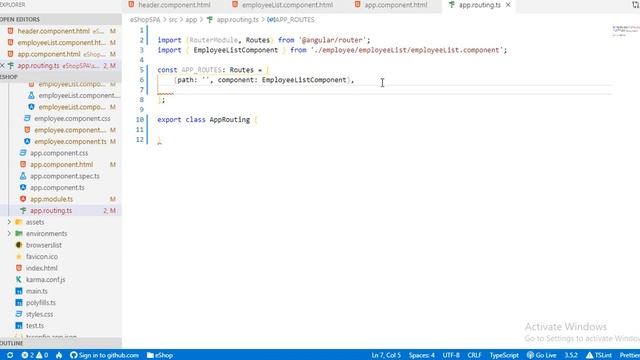Click the sync changes icon in status bar

pos(10,355)
